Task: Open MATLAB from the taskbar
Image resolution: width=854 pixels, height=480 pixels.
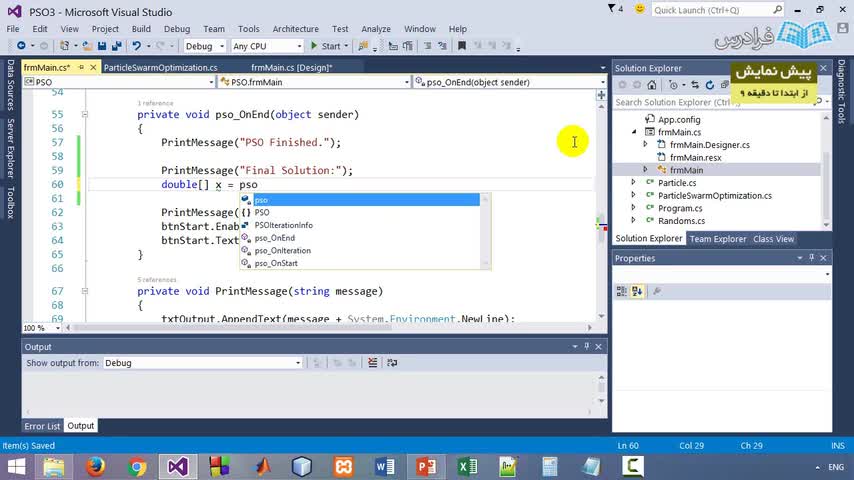Action: 261,466
